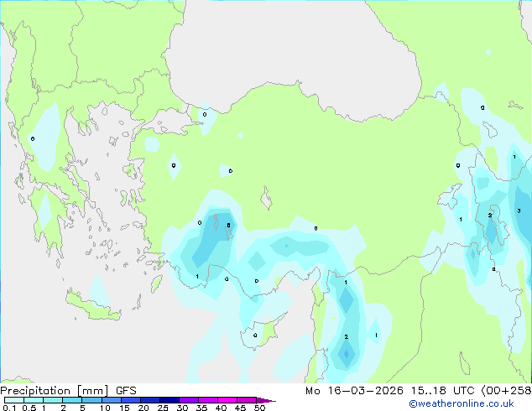Click the '35' legend scale label

pos(201,408)
